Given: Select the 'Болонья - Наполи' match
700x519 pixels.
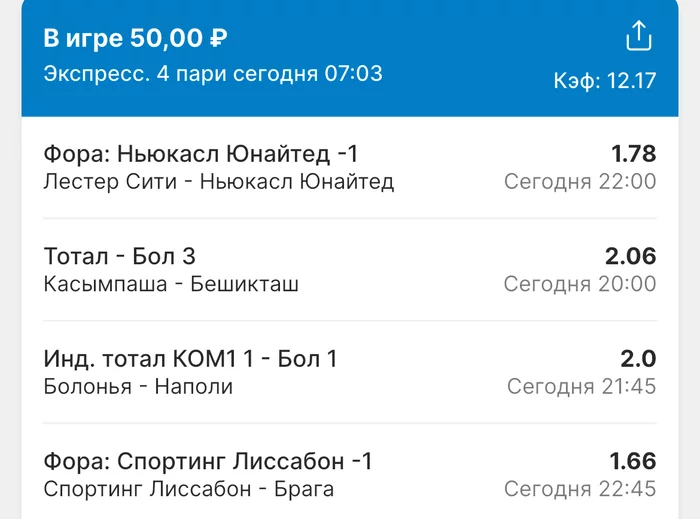Looking at the screenshot, I should point(138,386).
